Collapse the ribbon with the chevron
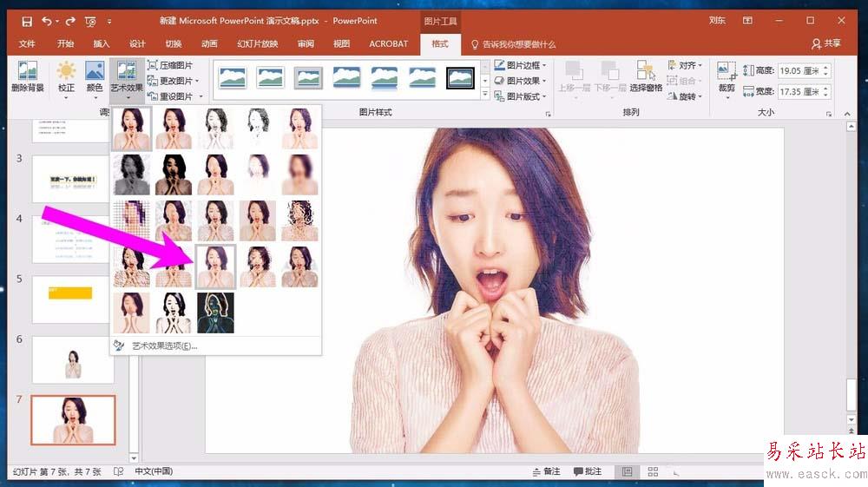Image resolution: width=868 pixels, height=487 pixels. coord(847,114)
